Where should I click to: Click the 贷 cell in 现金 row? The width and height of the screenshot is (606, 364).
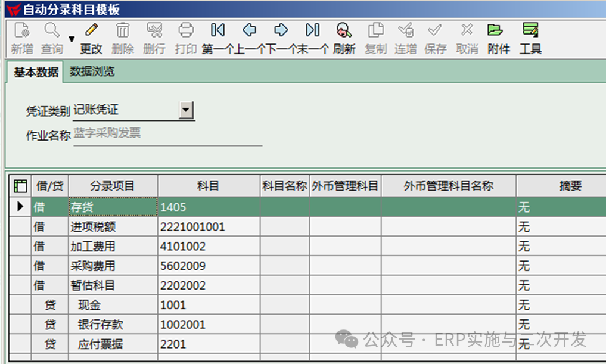[50, 305]
